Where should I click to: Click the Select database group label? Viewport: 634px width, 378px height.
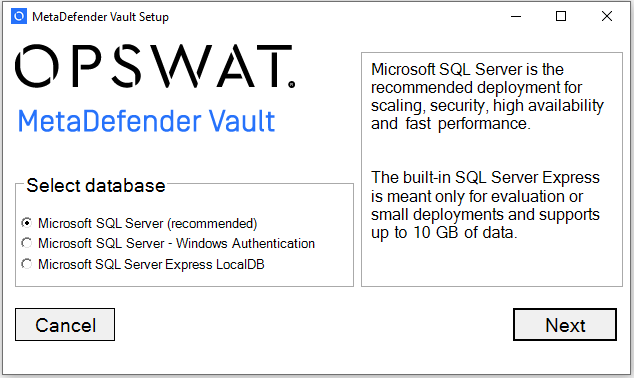96,186
